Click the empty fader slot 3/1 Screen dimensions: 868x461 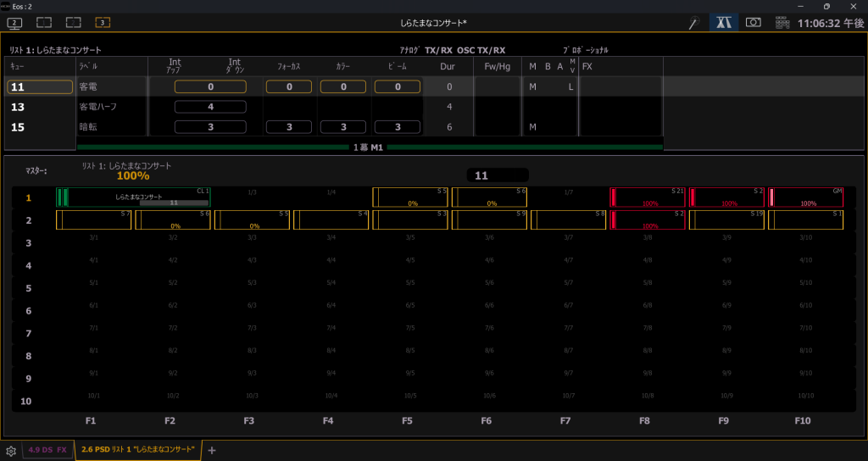click(x=94, y=242)
